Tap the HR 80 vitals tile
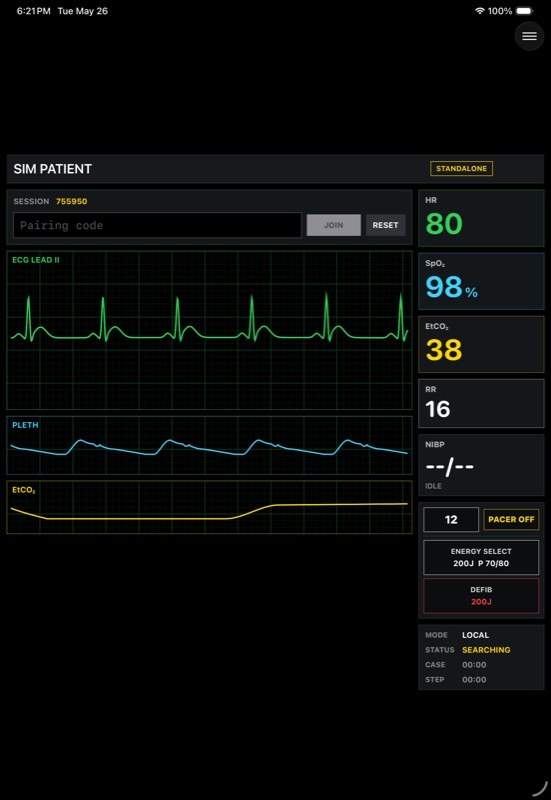Viewport: 551px width, 800px height. [x=481, y=218]
